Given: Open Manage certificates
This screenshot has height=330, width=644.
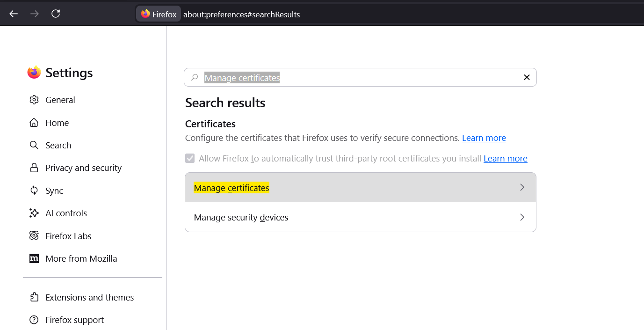Looking at the screenshot, I should pos(360,187).
